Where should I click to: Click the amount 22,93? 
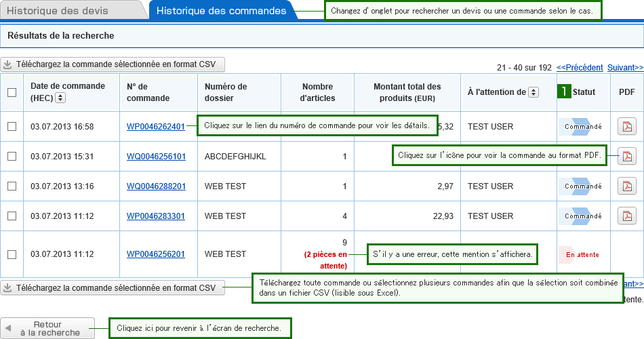[443, 216]
